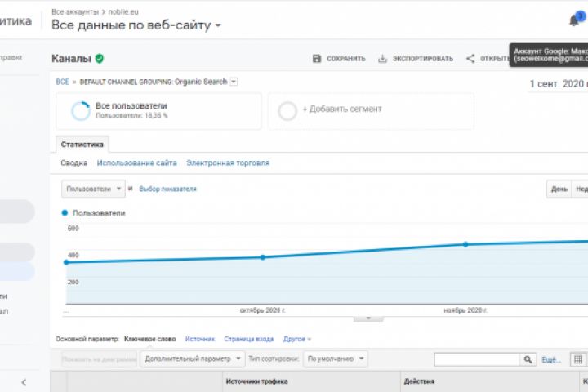Click the table search input field
Image resolution: width=588 pixels, height=392 pixels.
tap(477, 359)
